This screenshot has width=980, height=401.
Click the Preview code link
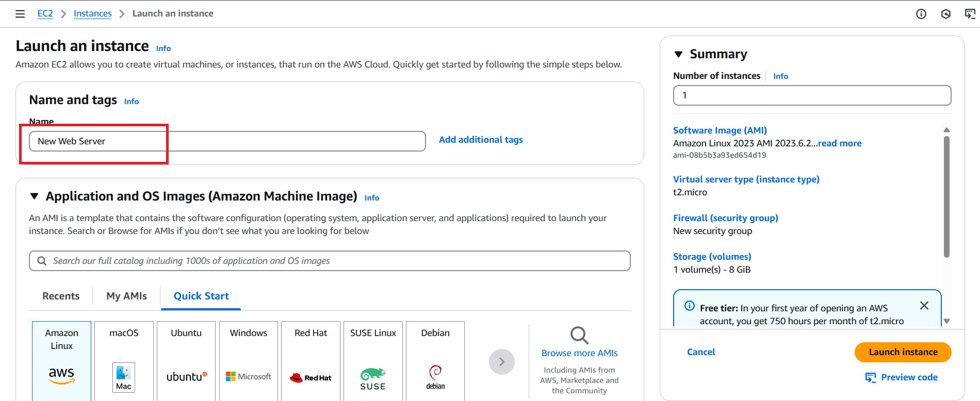909,377
